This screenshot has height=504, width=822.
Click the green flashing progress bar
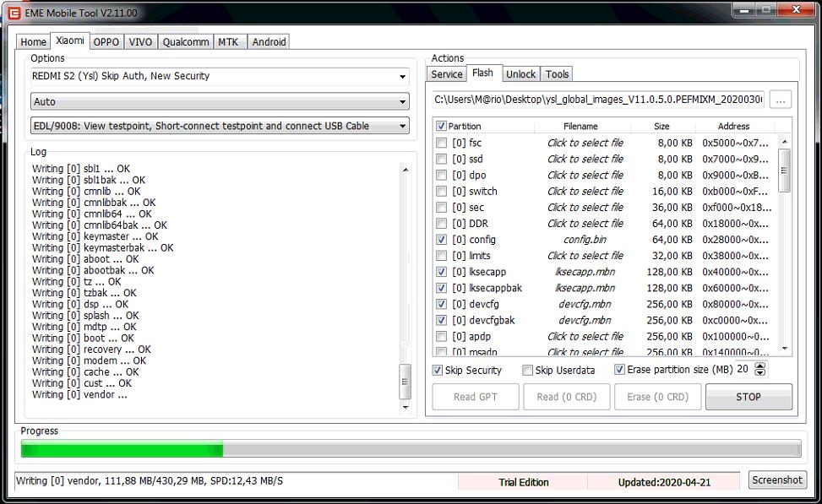coord(122,449)
